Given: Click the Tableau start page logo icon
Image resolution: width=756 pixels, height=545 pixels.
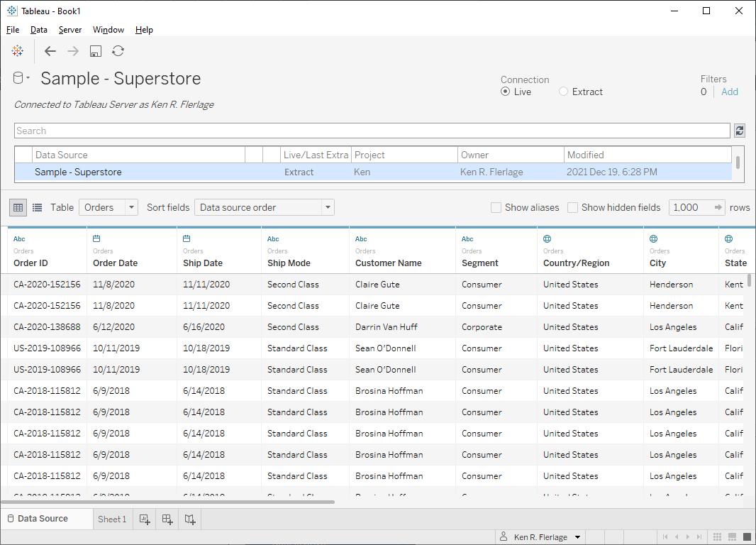Looking at the screenshot, I should (x=17, y=50).
